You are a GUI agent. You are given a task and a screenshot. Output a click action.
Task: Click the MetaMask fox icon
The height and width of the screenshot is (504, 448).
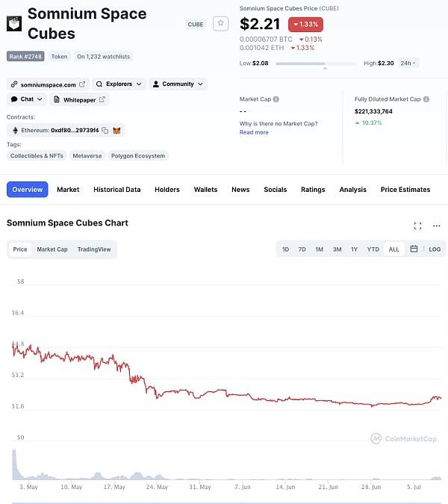coord(116,130)
